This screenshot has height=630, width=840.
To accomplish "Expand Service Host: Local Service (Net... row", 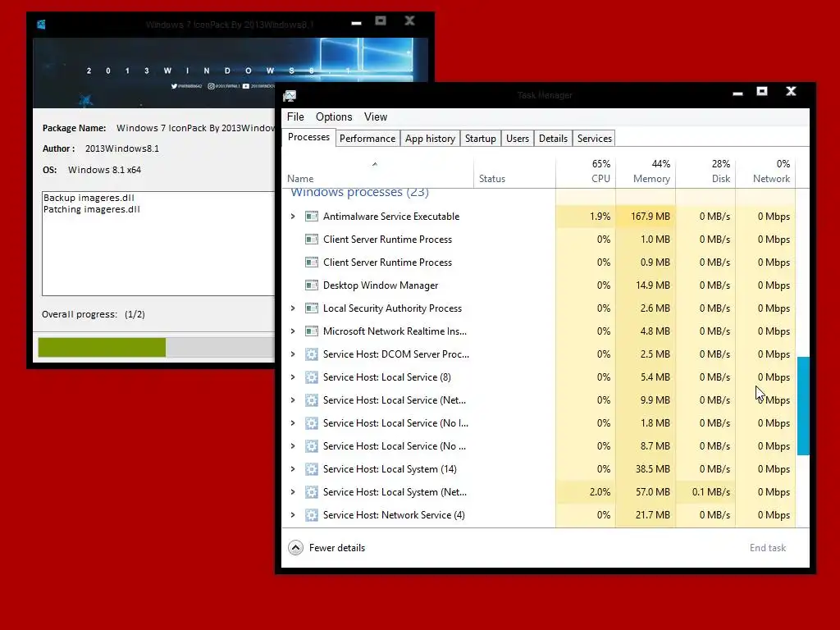I will (x=293, y=400).
